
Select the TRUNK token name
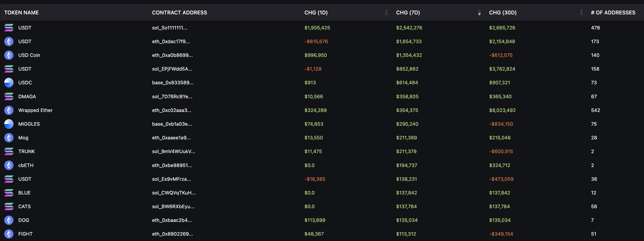point(26,151)
